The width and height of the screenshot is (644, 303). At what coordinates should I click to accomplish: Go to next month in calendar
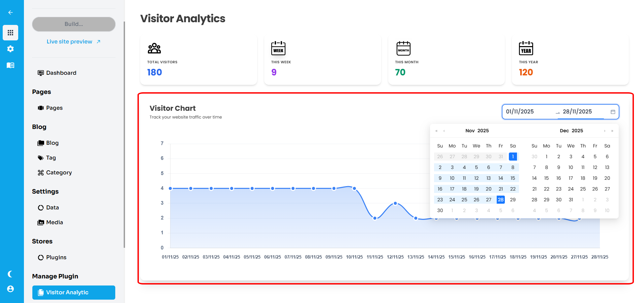point(605,131)
